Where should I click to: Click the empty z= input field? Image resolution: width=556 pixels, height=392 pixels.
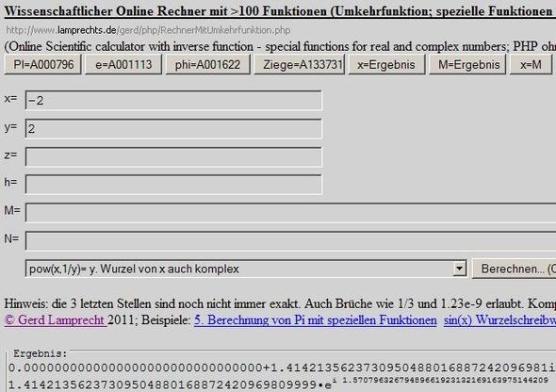click(173, 156)
